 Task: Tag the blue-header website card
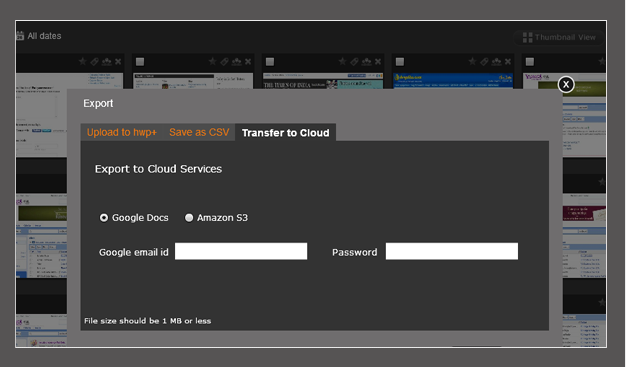(484, 61)
